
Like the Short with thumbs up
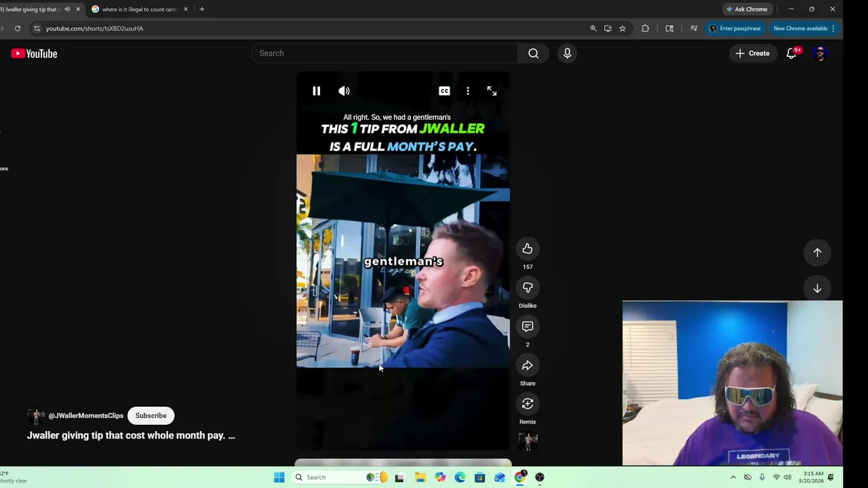[528, 249]
